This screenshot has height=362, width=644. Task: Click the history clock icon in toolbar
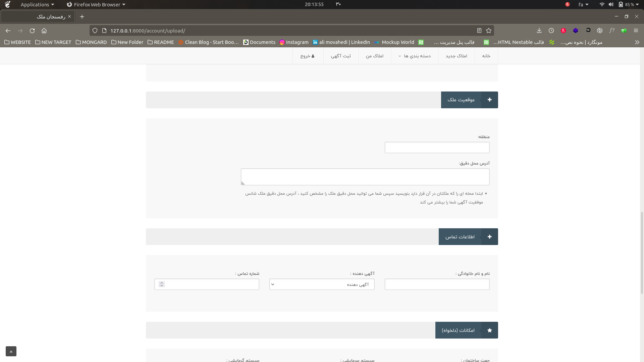pos(551,31)
